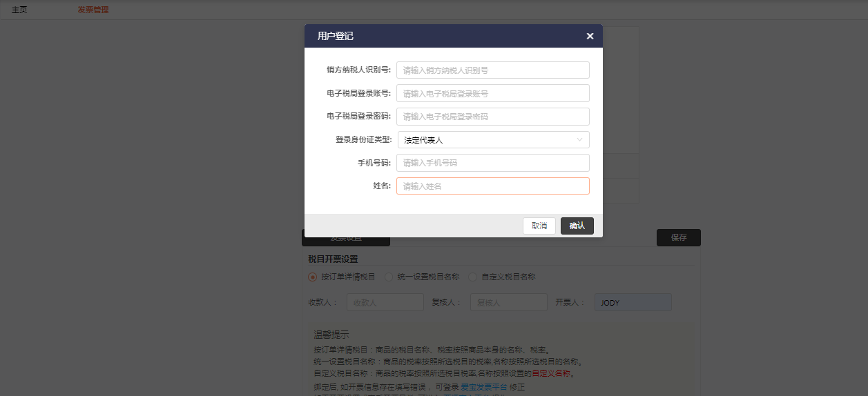Image resolution: width=868 pixels, height=396 pixels.
Task: Click the 保存 button in the background page
Action: [x=679, y=237]
